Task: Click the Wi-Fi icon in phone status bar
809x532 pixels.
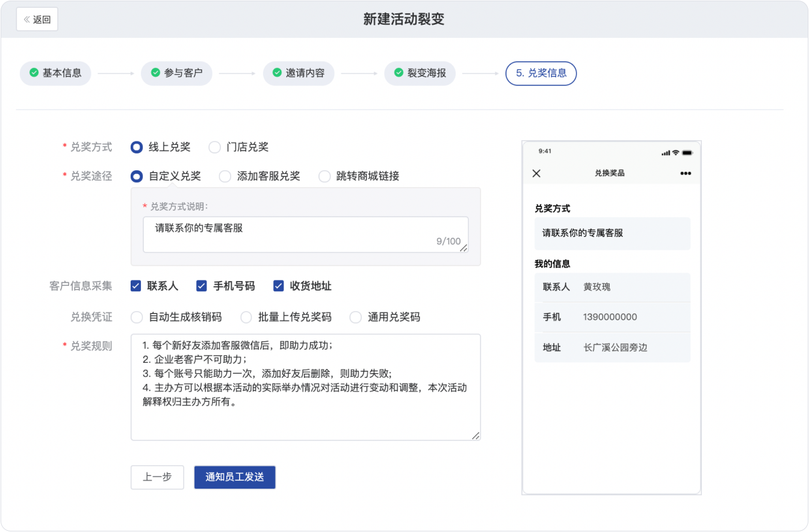Action: coord(676,153)
